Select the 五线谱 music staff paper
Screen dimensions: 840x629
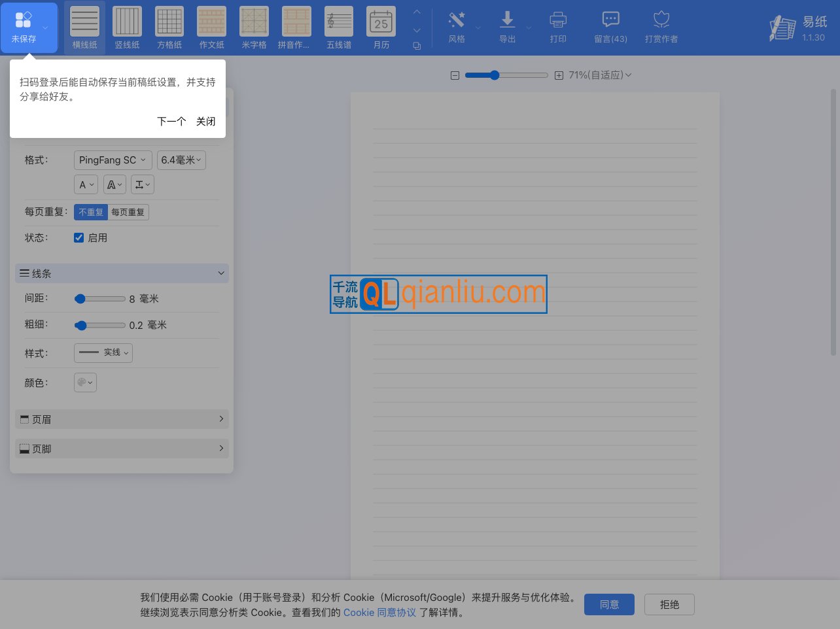pos(338,27)
